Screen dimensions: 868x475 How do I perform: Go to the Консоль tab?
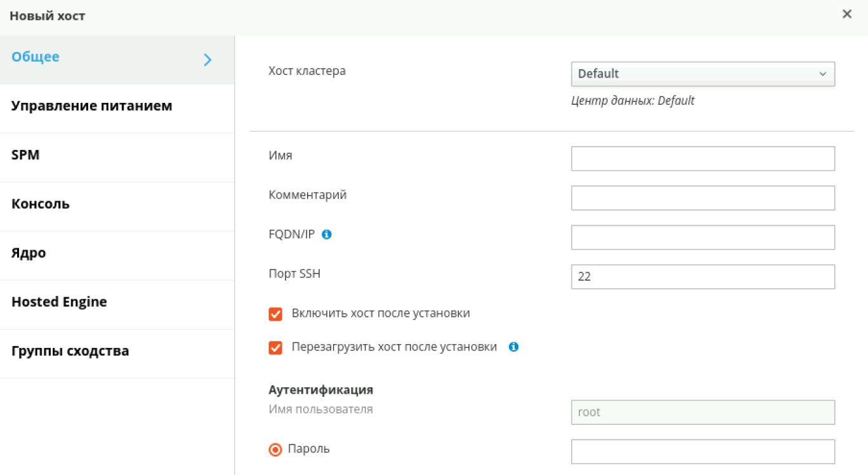click(41, 204)
